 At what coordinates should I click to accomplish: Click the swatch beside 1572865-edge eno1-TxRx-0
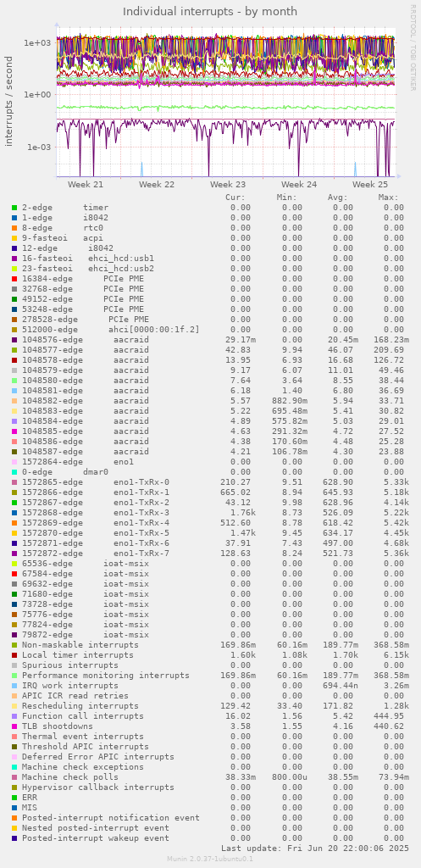pos(14,482)
